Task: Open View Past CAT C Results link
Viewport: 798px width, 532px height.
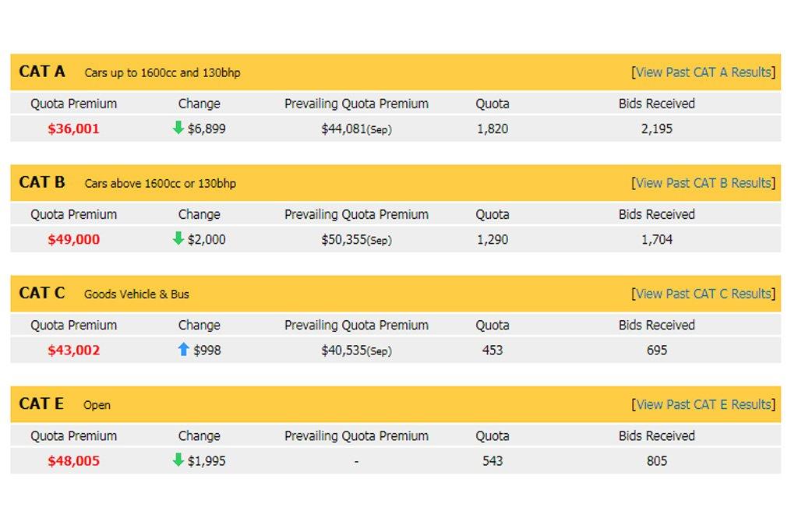Action: click(703, 294)
